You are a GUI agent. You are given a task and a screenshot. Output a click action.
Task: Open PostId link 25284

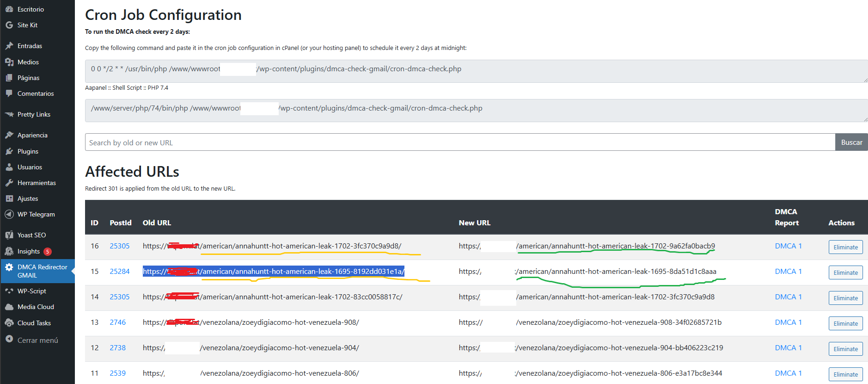(119, 271)
